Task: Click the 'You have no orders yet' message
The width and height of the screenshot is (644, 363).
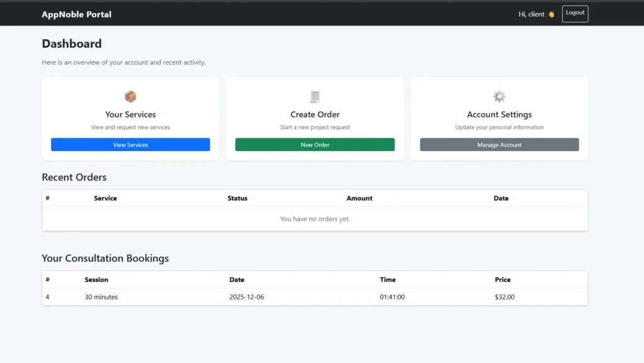Action: coord(314,219)
